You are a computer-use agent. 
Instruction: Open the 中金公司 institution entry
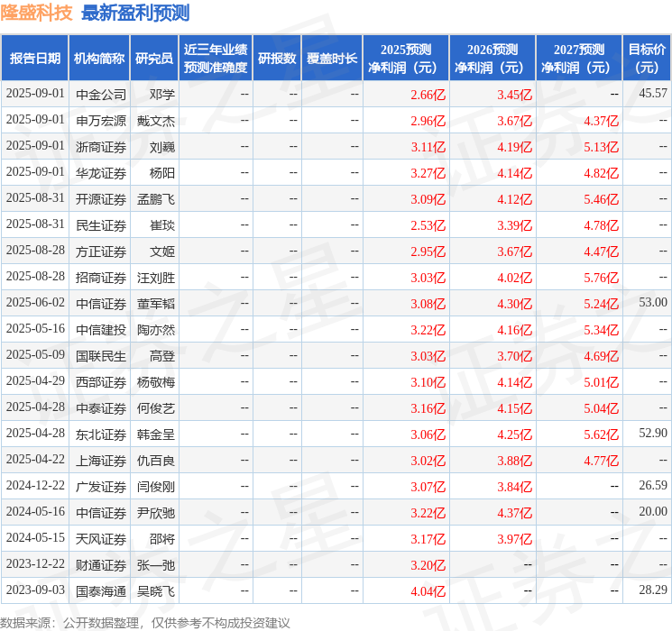pos(101,94)
